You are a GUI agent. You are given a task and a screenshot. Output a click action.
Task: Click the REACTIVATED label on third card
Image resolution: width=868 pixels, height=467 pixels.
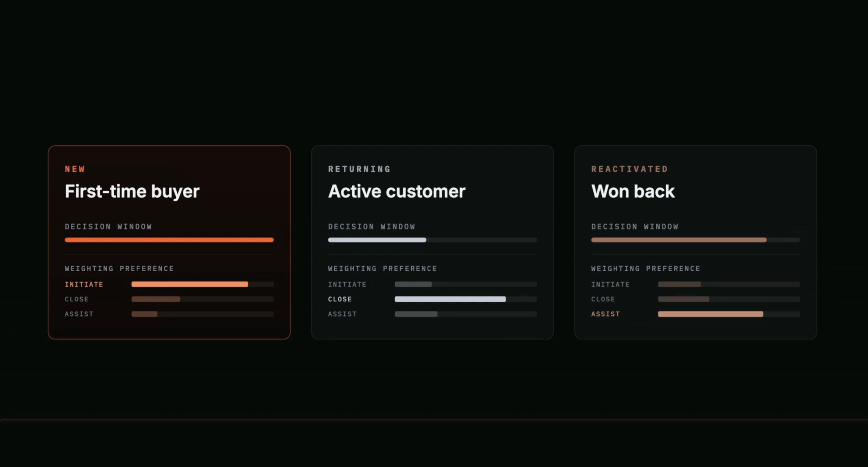(630, 169)
